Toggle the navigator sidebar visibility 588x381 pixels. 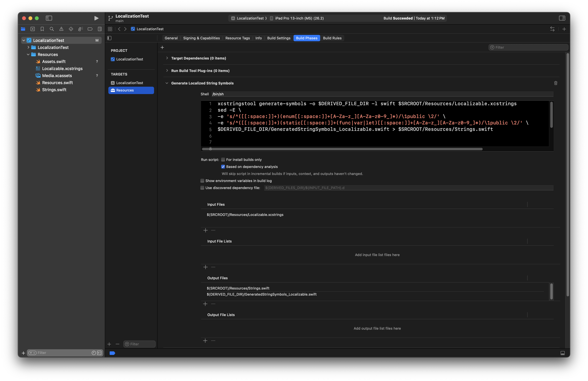coord(49,18)
